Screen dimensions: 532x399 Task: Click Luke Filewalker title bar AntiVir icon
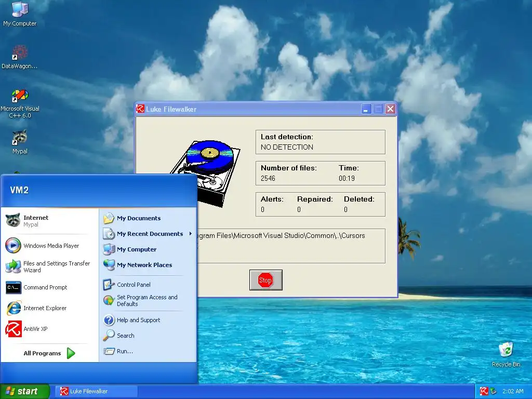click(140, 109)
